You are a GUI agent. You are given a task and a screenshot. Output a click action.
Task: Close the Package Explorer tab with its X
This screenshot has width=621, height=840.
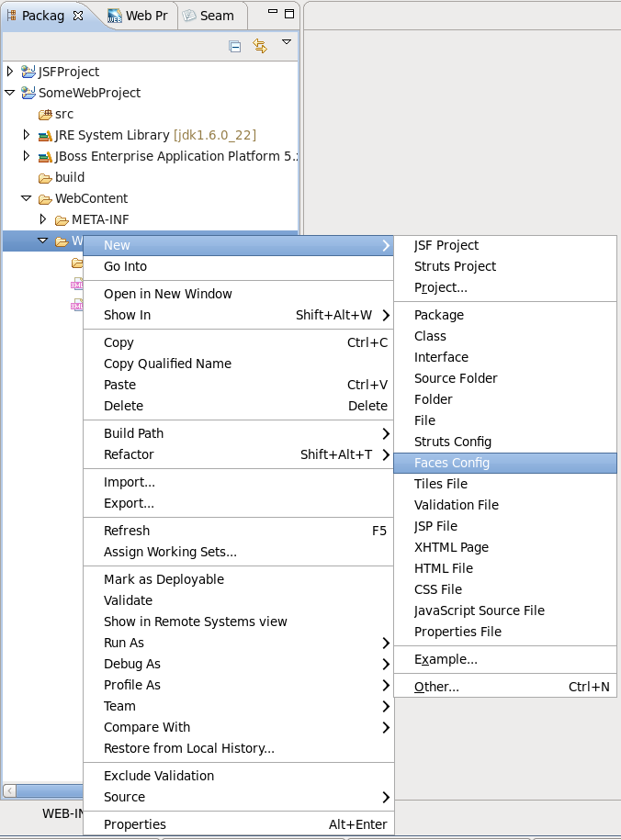78,16
